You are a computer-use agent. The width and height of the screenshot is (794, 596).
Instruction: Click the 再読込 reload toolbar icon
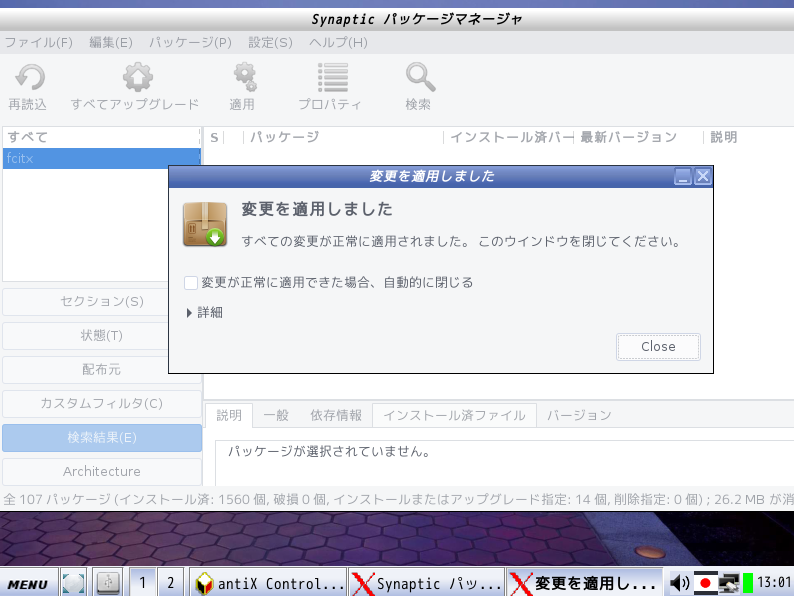[30, 77]
